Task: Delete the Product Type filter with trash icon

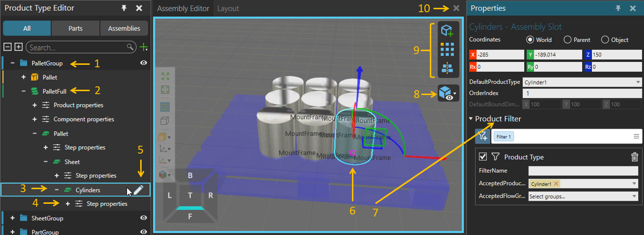Action: (x=634, y=157)
